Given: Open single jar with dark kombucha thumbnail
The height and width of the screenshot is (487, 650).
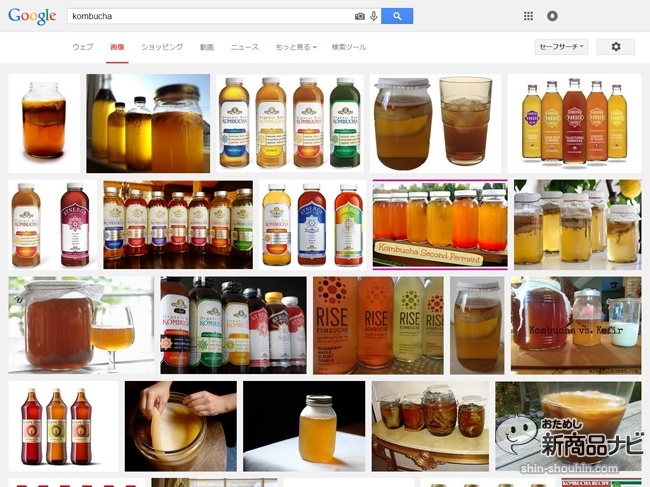Looking at the screenshot, I should 44,124.
